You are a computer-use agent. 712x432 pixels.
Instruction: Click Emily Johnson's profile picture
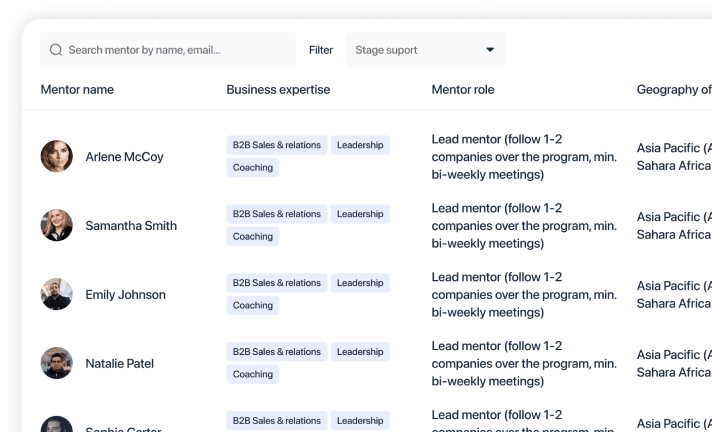[57, 294]
